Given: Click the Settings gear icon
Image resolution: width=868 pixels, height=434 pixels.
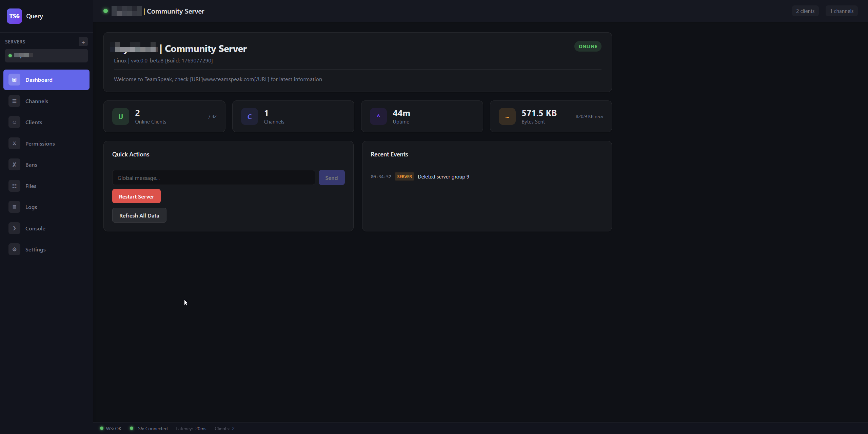Looking at the screenshot, I should pos(14,249).
